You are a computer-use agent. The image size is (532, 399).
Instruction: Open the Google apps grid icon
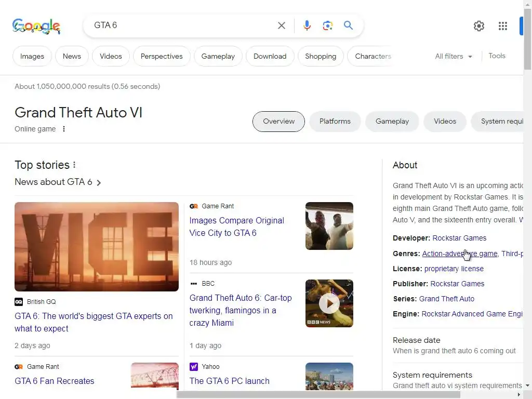503,26
